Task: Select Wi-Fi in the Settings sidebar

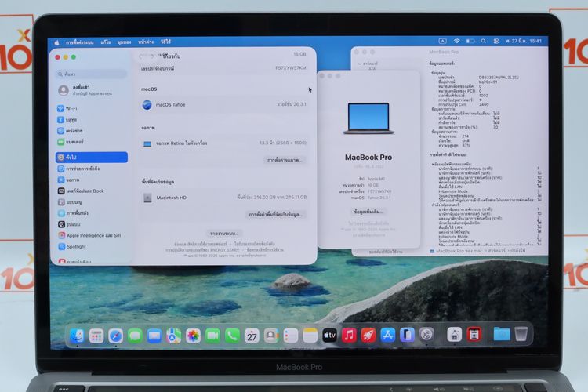Action: [x=92, y=108]
